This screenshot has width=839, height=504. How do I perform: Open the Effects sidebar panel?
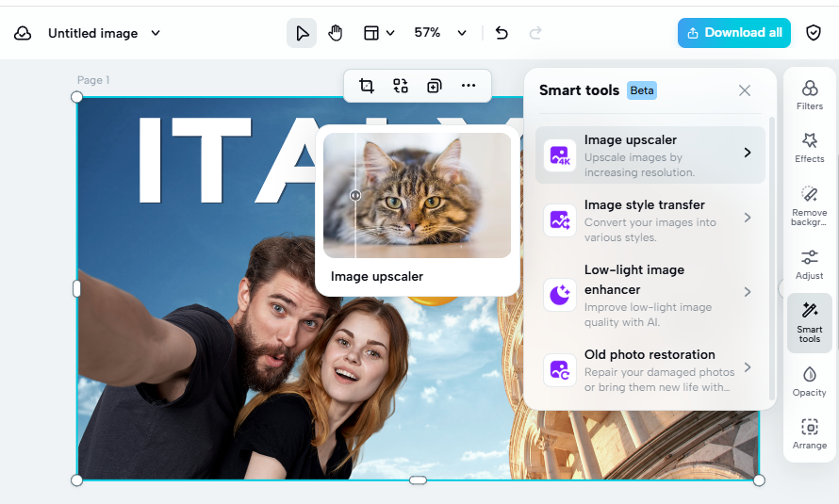pyautogui.click(x=810, y=148)
